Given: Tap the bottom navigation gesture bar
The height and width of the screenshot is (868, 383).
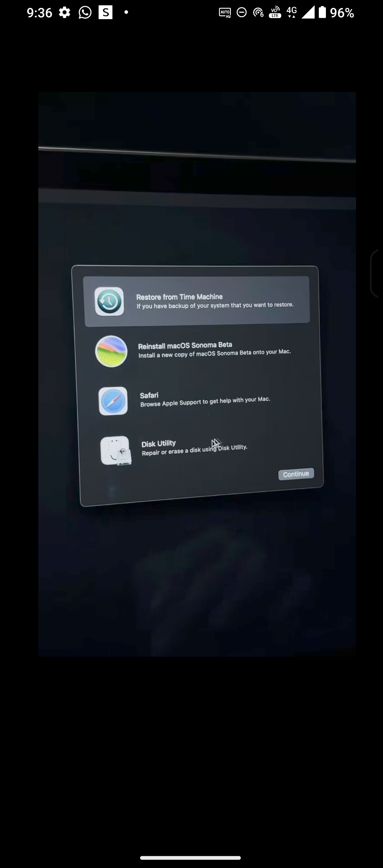Looking at the screenshot, I should 190,858.
